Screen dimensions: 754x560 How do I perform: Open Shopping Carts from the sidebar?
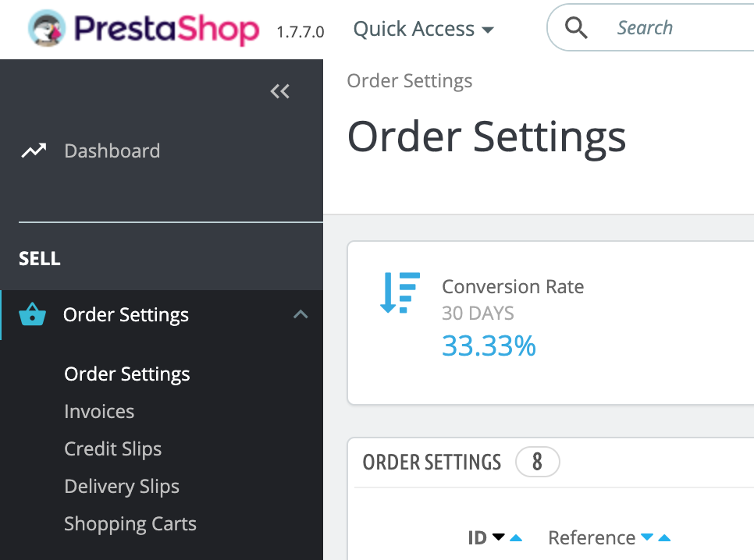coord(130,524)
